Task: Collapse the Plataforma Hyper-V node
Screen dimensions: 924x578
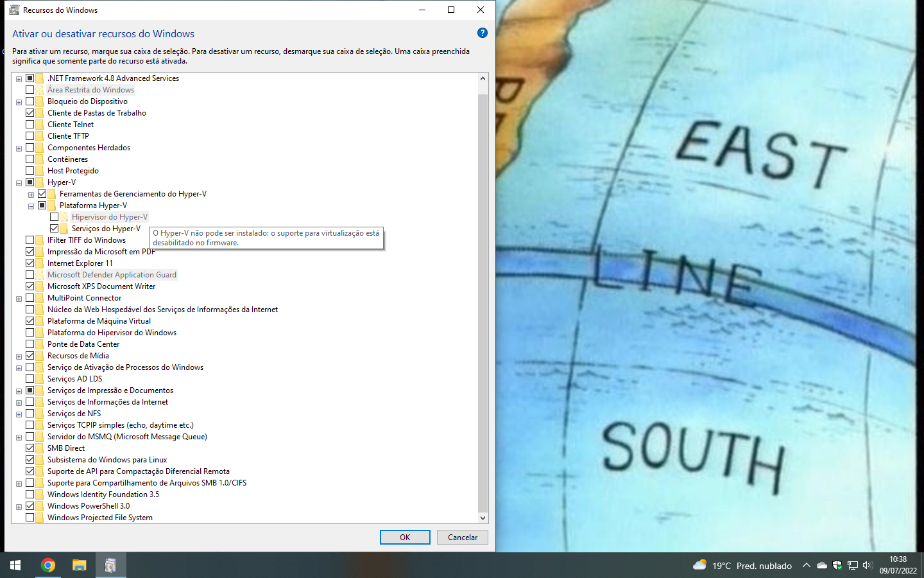Action: coord(31,206)
